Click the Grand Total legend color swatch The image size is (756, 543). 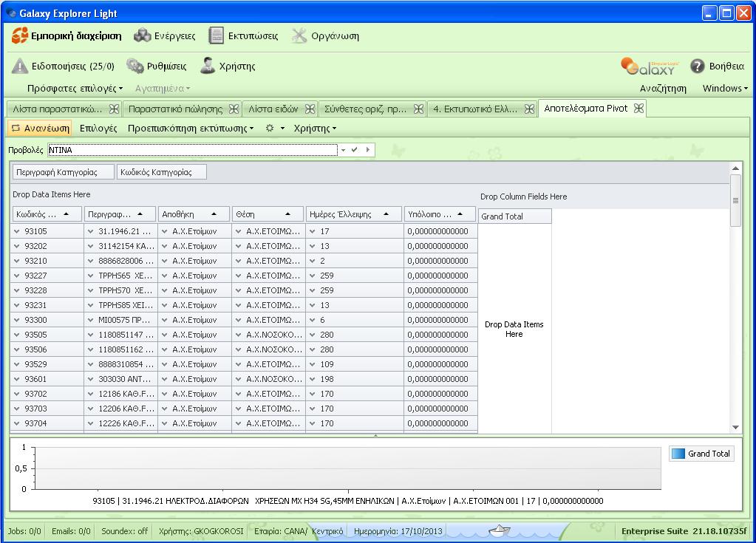pos(678,454)
